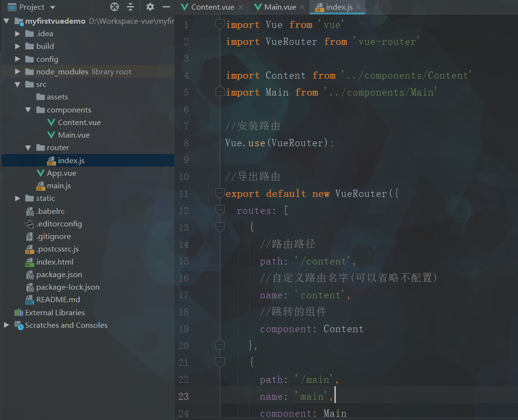
Task: Expand the static folder arrow
Action: (17, 198)
